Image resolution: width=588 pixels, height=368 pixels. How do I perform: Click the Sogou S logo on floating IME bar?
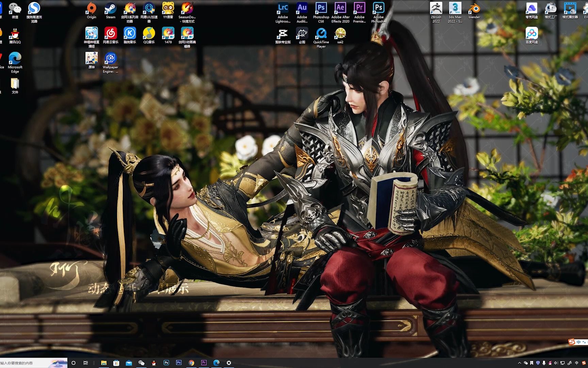(572, 342)
